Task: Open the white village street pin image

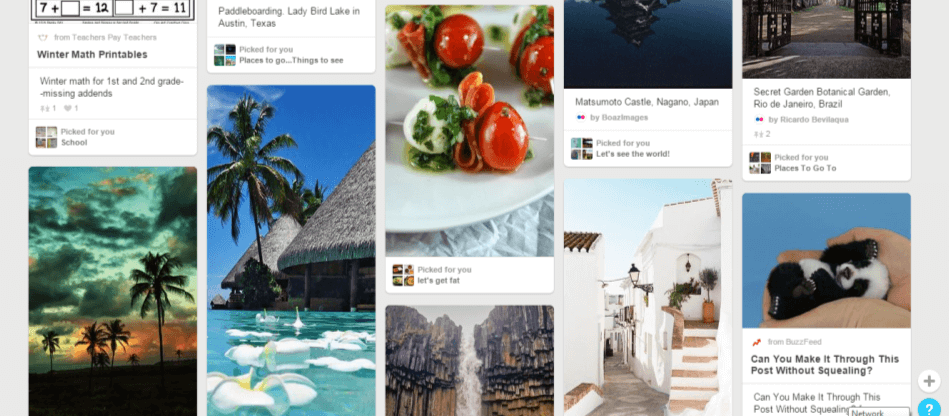Action: pyautogui.click(x=648, y=297)
